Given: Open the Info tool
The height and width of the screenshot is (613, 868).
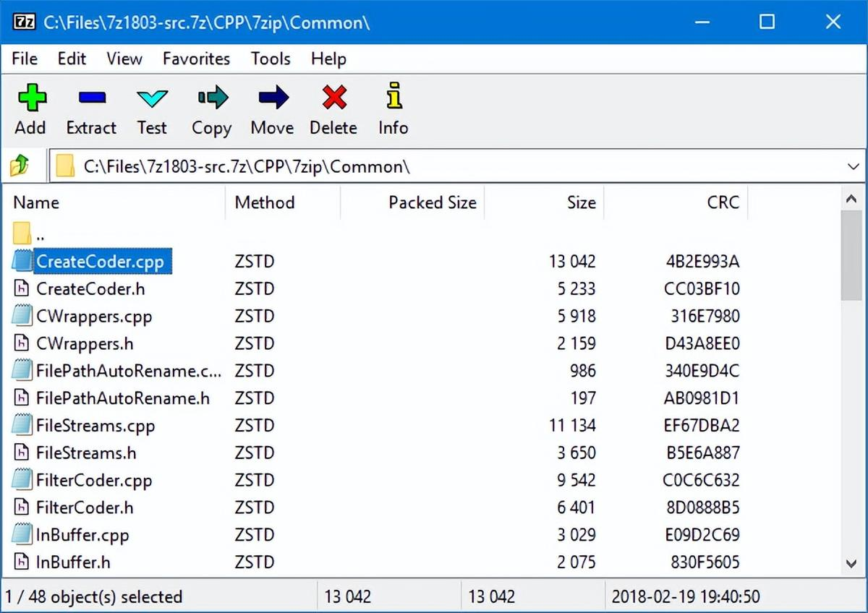Looking at the screenshot, I should point(393,96).
